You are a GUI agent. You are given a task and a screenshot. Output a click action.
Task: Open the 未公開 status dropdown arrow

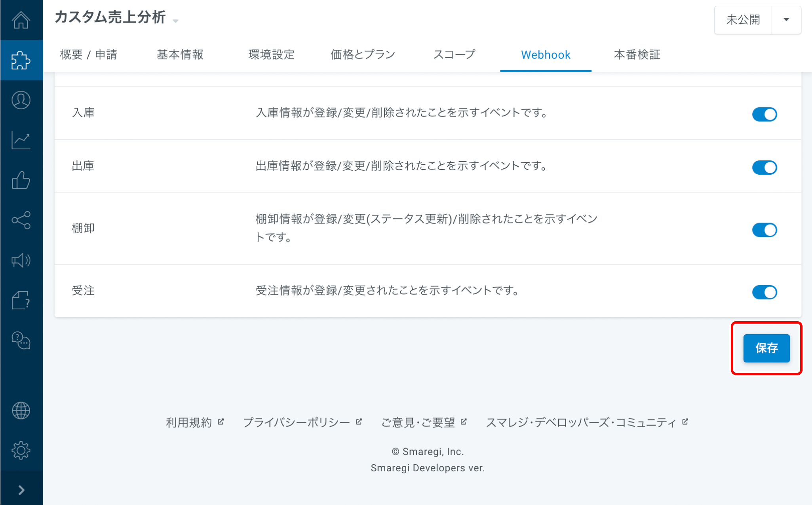786,20
